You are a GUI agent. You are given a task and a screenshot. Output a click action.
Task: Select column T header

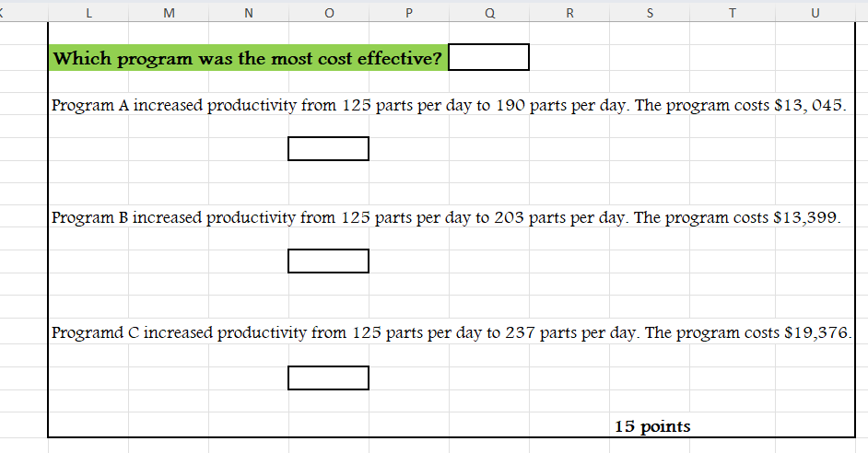(x=733, y=13)
